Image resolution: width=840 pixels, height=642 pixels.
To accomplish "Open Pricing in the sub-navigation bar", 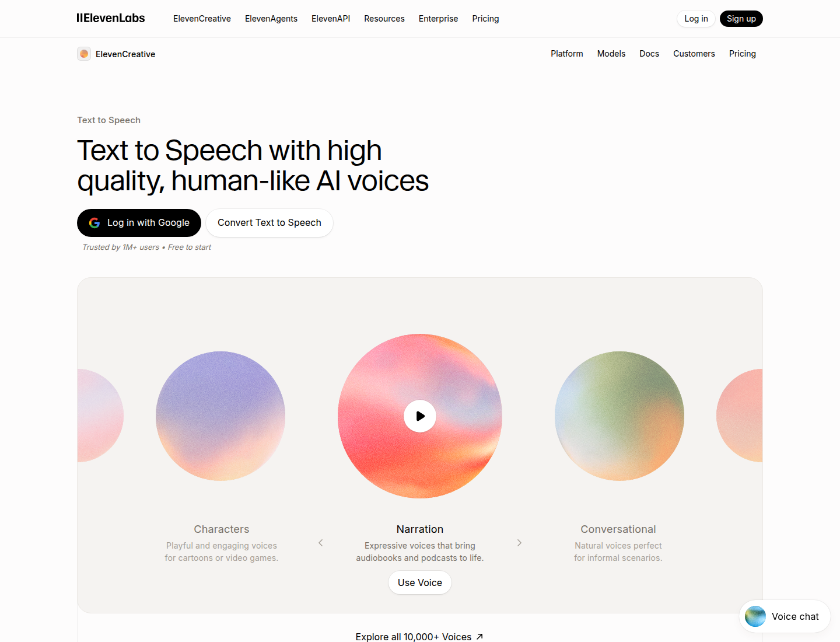I will 743,54.
